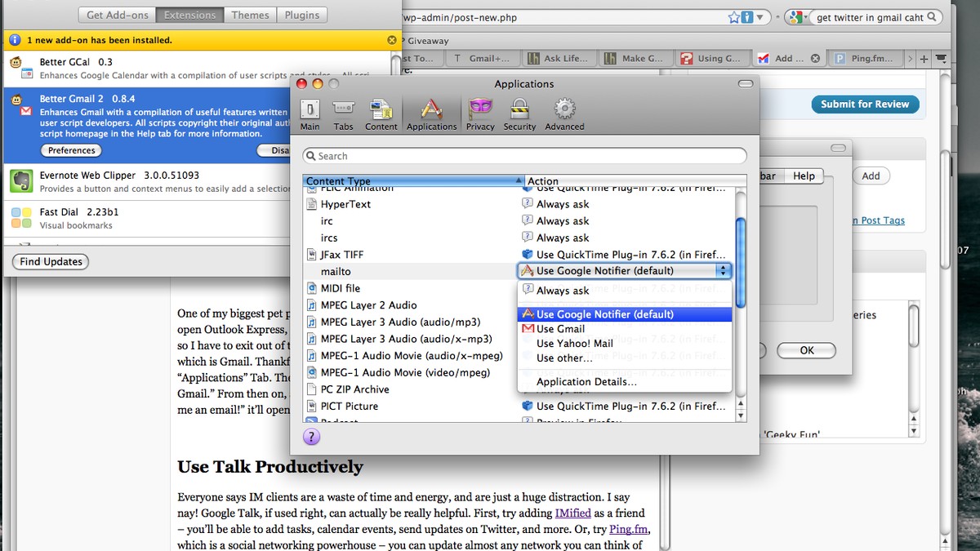
Task: Switch to the Plugins tab
Action: click(x=302, y=15)
